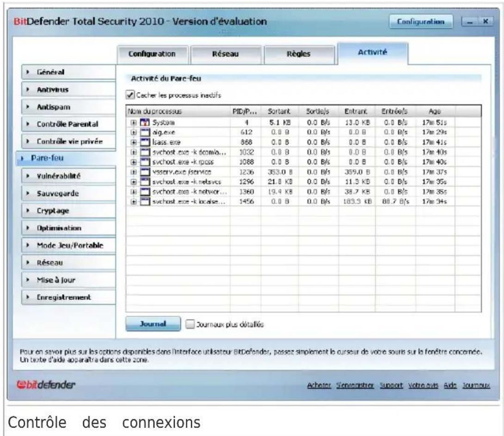Select the 5.1 KB Sortant cell

point(280,123)
